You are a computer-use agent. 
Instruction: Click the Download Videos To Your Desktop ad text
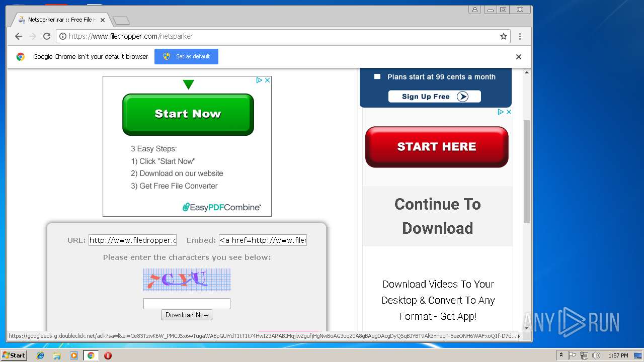tap(438, 300)
